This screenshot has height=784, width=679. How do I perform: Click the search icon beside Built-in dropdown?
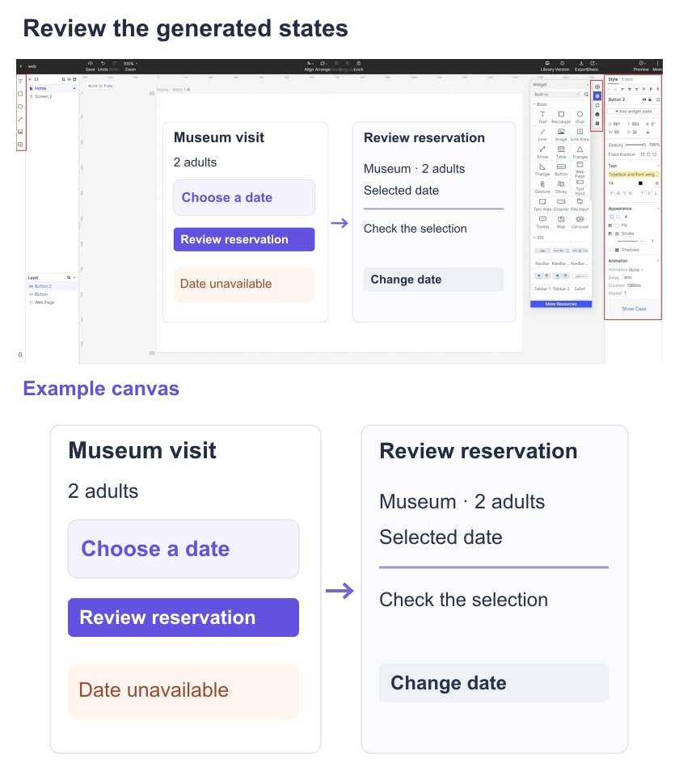(x=586, y=95)
